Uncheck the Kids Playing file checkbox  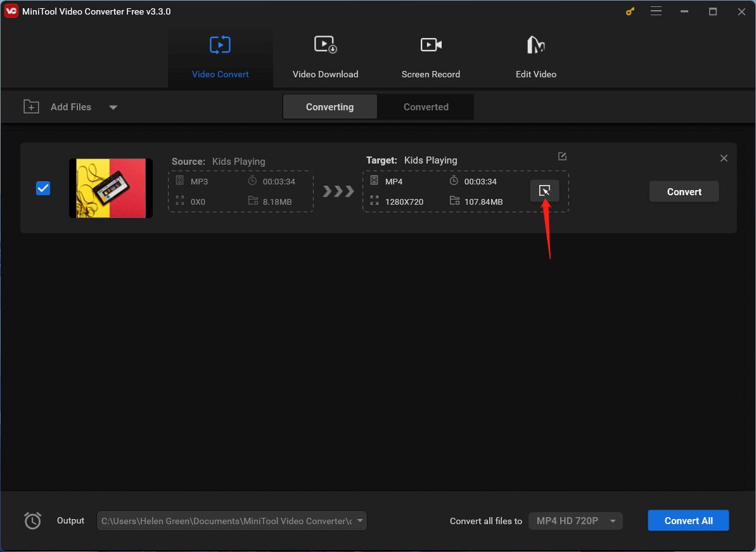click(x=43, y=188)
